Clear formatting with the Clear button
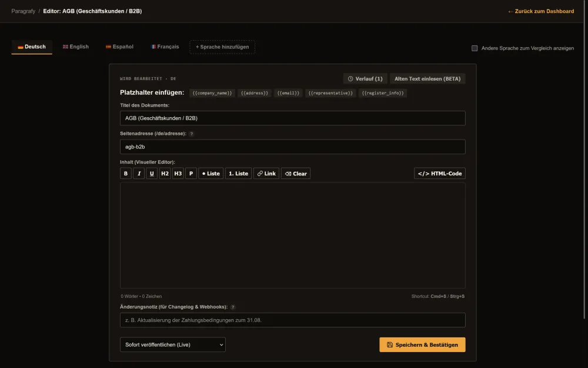 point(296,174)
